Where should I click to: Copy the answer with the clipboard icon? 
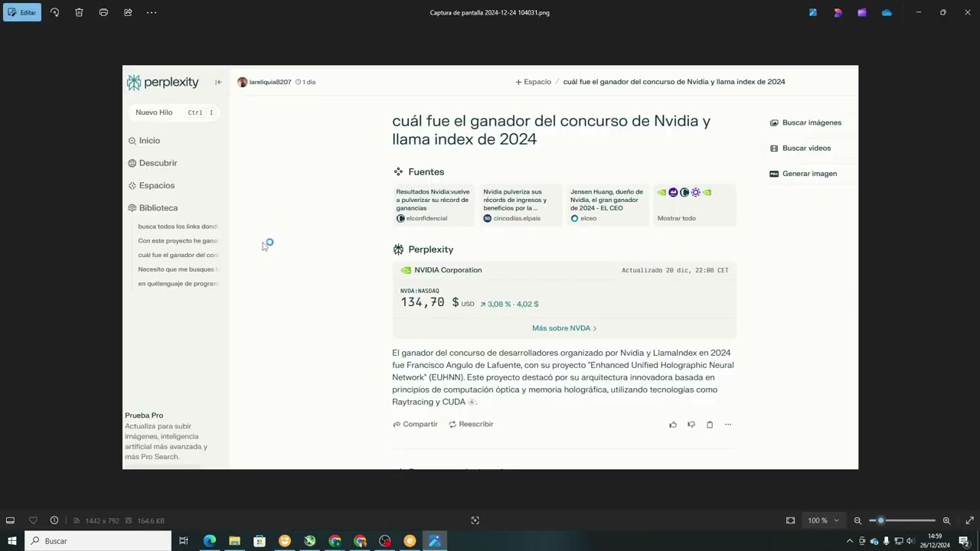point(710,425)
